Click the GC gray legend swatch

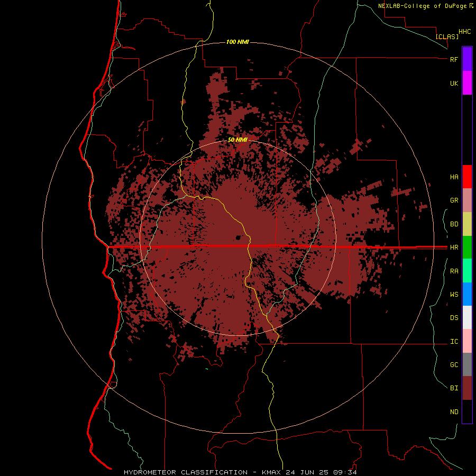467,364
